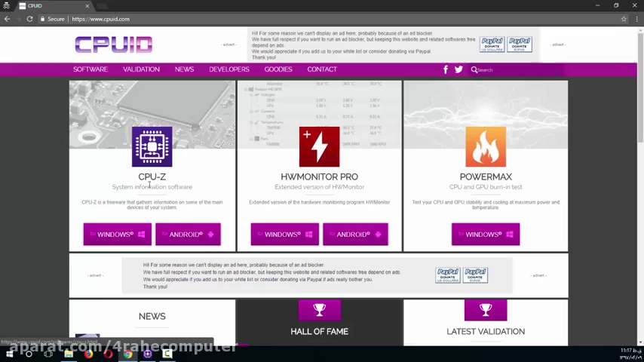The height and width of the screenshot is (362, 644).
Task: Click the HWMONITOR PRO title link
Action: pos(319,176)
